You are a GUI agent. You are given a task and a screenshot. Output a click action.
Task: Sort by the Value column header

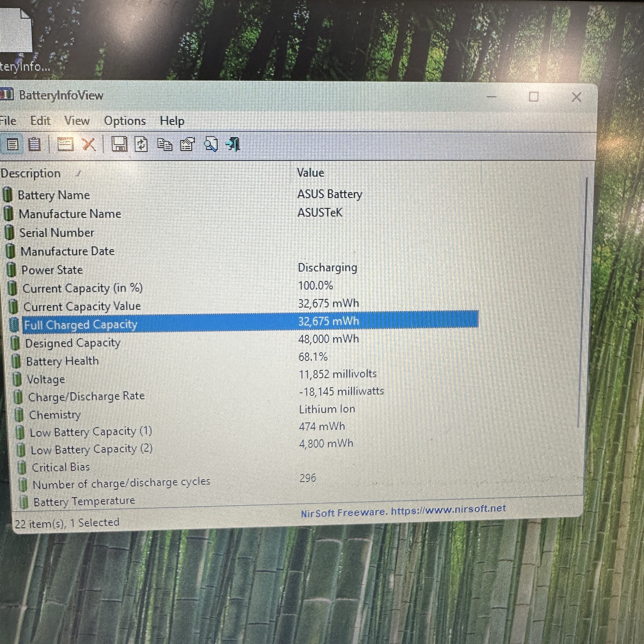pos(310,173)
